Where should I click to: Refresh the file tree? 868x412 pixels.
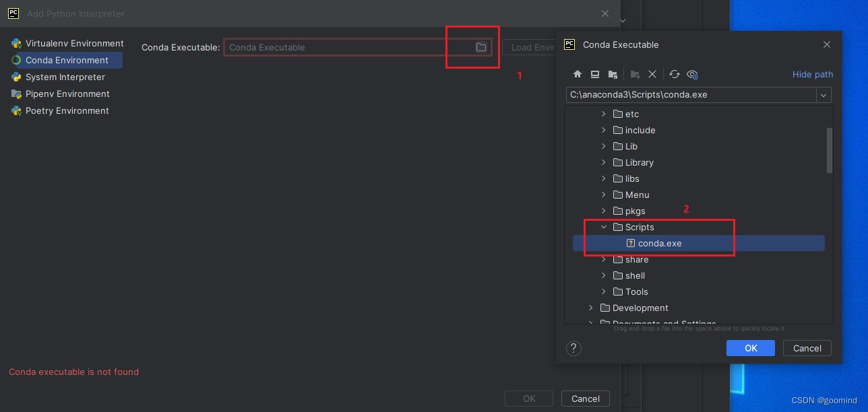click(x=675, y=74)
